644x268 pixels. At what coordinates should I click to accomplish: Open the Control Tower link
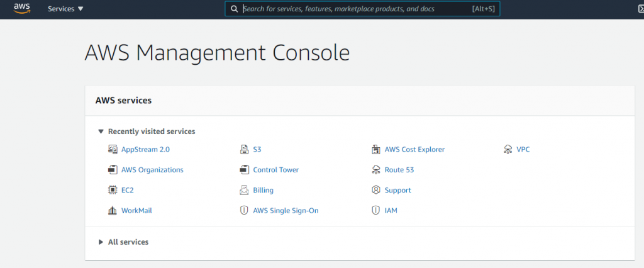pyautogui.click(x=276, y=170)
